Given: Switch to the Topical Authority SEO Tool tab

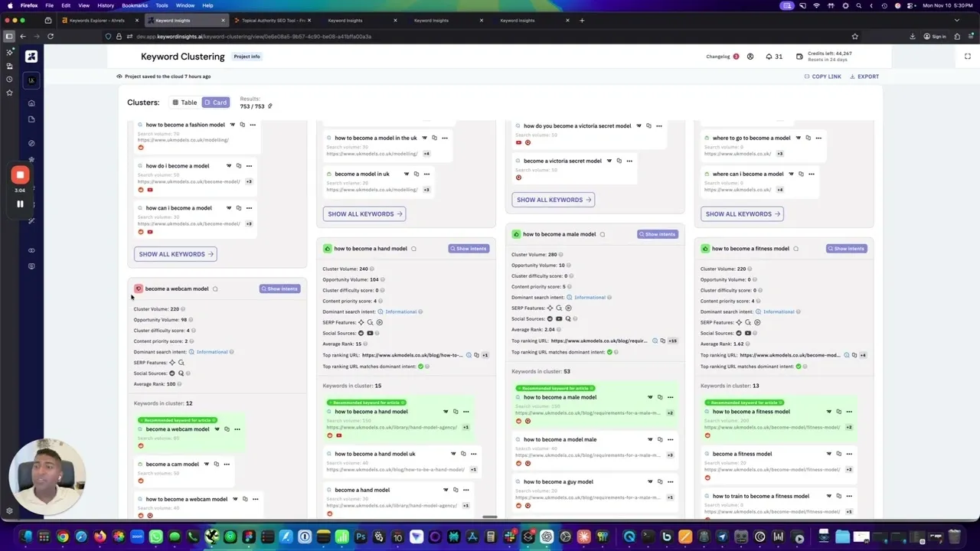Looking at the screenshot, I should coord(272,21).
